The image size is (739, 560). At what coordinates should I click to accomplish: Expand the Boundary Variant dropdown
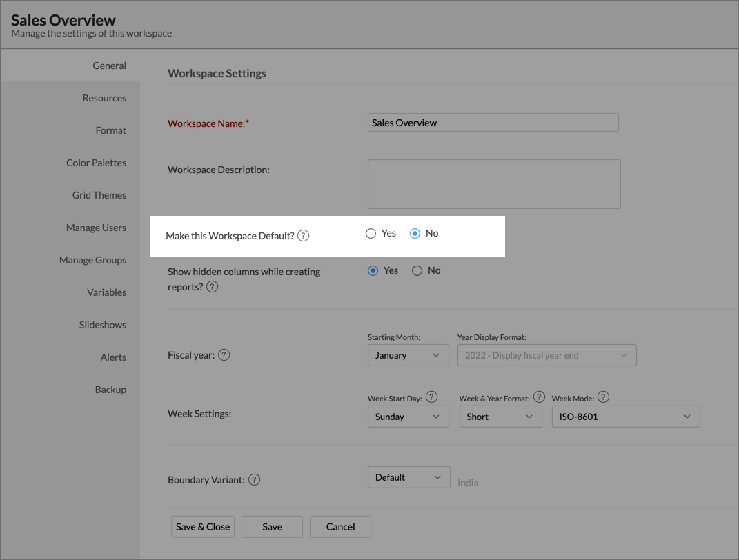(x=408, y=477)
